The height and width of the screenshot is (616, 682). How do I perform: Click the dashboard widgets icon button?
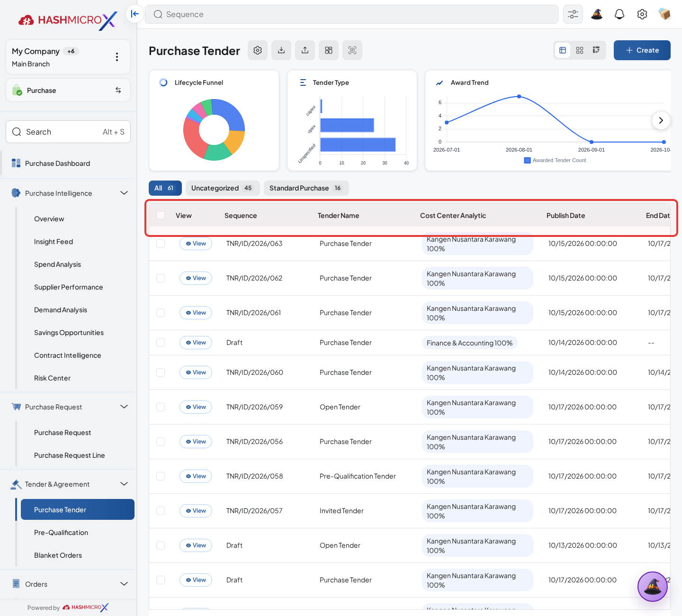pyautogui.click(x=329, y=50)
